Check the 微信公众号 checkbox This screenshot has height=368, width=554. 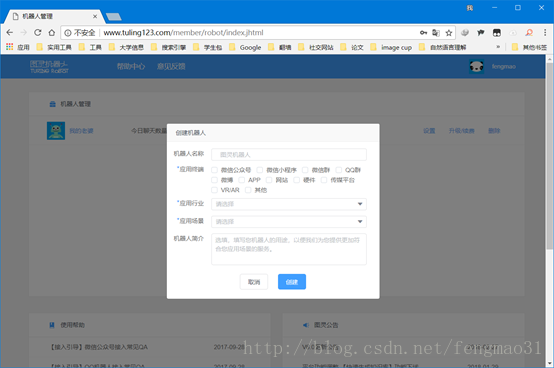click(x=214, y=170)
